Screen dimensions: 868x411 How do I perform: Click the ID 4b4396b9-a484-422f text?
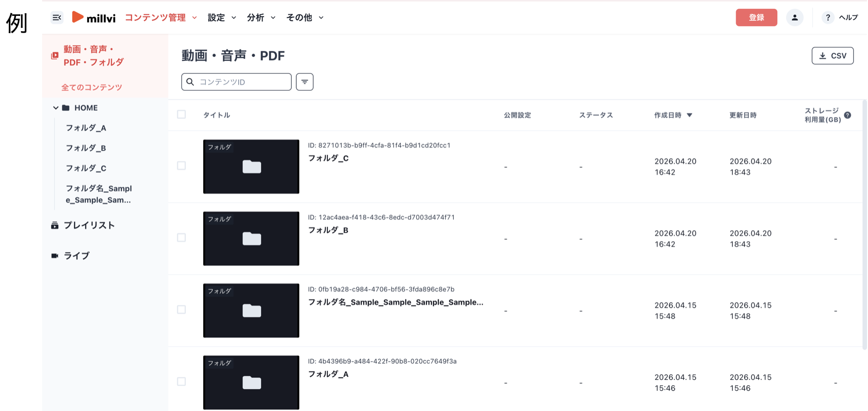tap(382, 361)
